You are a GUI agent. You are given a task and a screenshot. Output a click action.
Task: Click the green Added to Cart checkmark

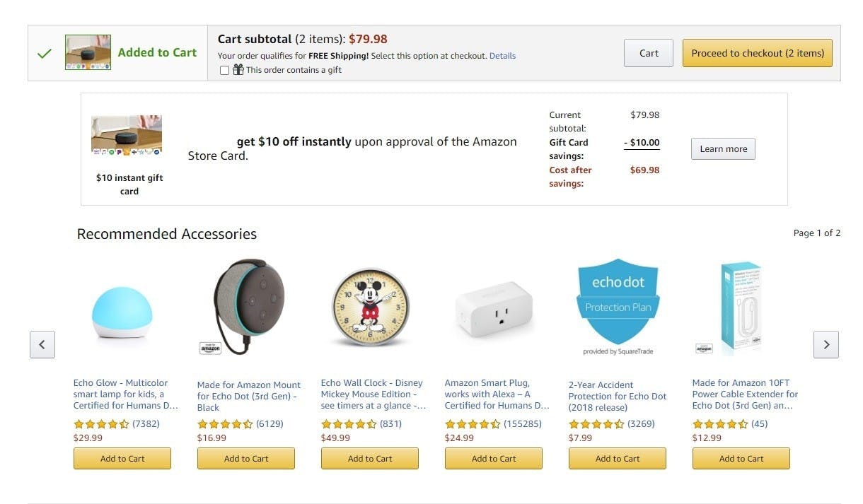pos(44,53)
